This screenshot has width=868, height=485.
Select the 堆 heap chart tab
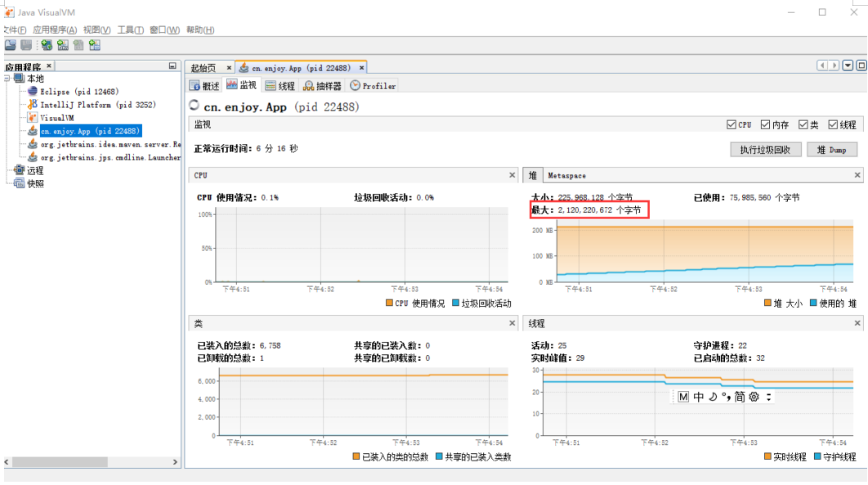coord(533,176)
